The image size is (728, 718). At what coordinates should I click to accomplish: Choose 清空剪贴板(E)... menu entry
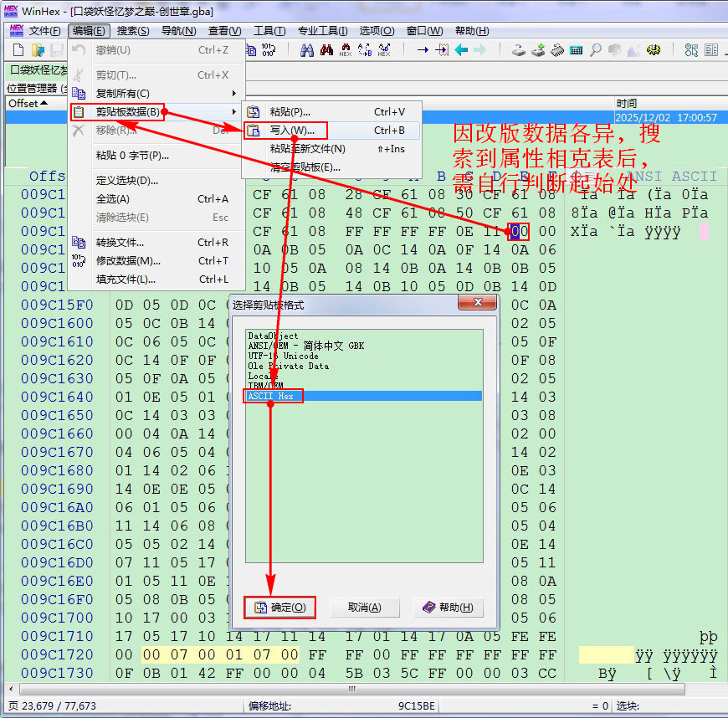331,167
